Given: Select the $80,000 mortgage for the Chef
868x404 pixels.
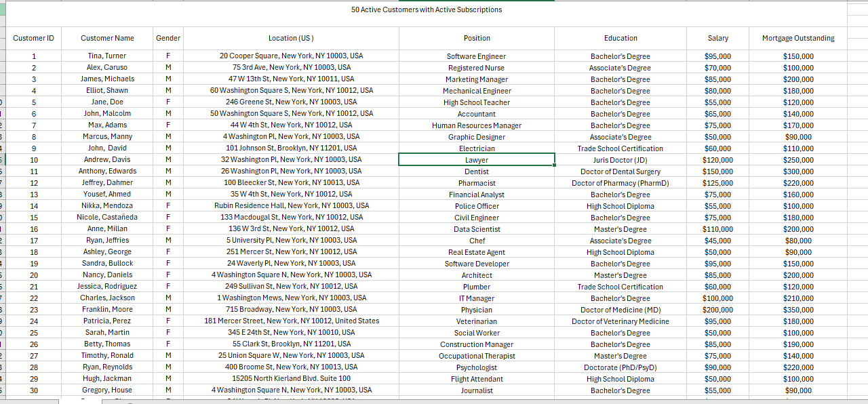Looking at the screenshot, I should tap(797, 241).
